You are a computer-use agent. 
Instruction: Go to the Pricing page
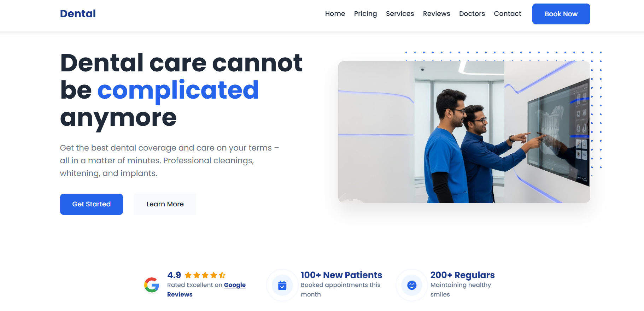pyautogui.click(x=365, y=13)
